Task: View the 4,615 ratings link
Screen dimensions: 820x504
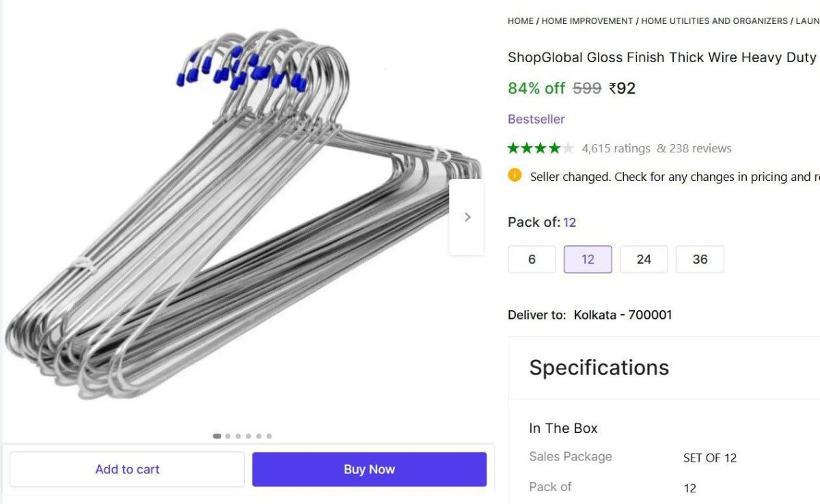Action: 616,148
